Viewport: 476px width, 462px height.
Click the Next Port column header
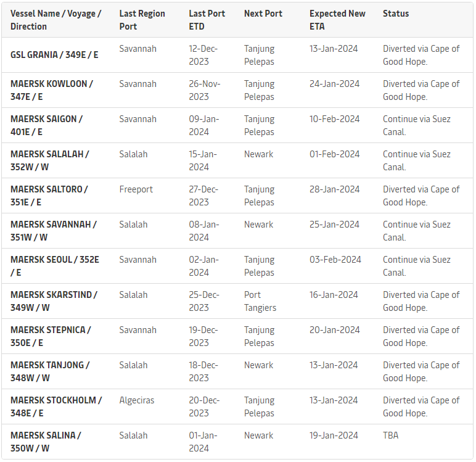263,14
